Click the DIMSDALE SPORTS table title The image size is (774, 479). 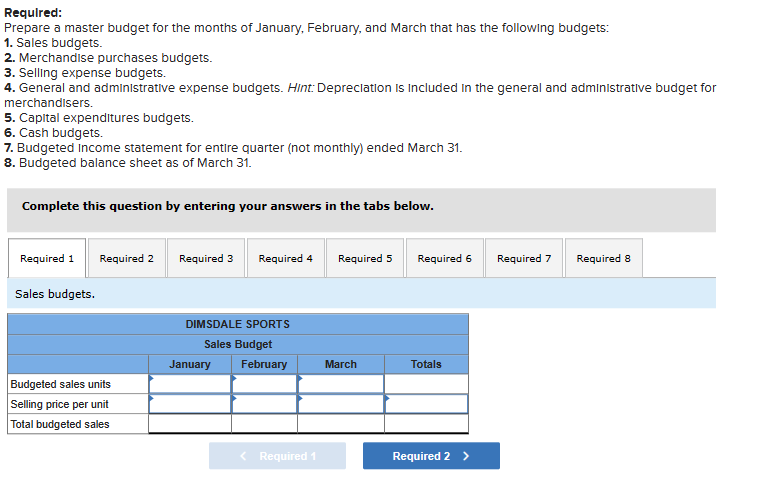(237, 324)
